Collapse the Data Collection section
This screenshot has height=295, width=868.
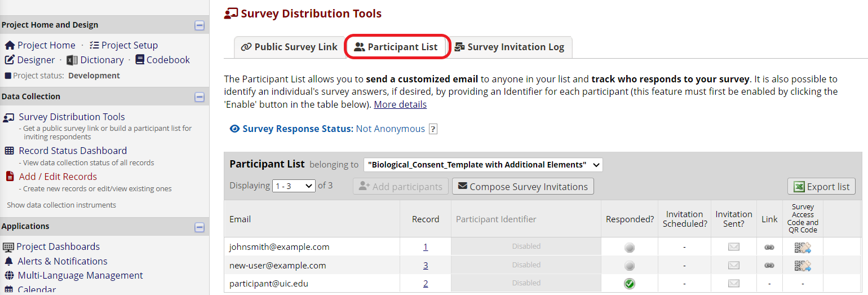click(x=199, y=97)
